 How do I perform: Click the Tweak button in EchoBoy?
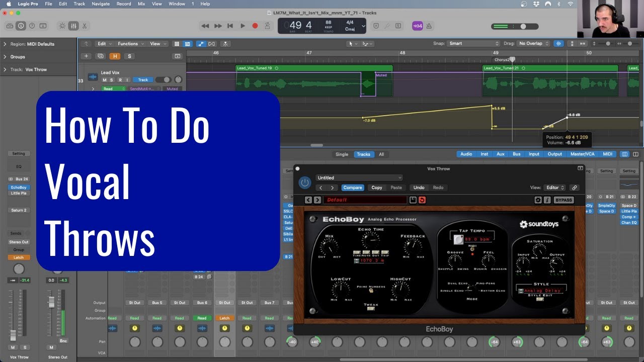coord(371,309)
